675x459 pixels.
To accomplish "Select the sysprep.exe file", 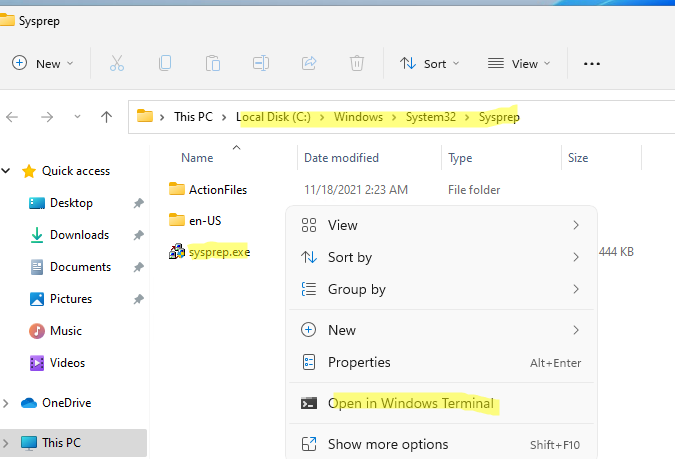I will point(219,252).
